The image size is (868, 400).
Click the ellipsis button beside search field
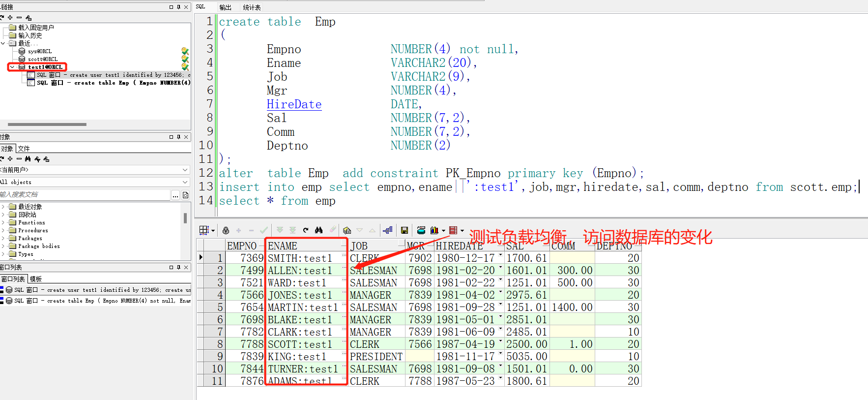click(175, 195)
